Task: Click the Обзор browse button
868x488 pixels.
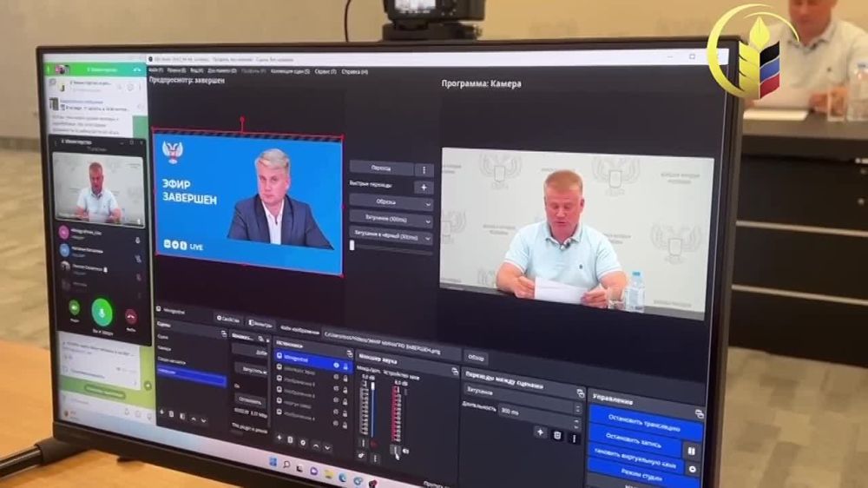Action: pos(476,358)
